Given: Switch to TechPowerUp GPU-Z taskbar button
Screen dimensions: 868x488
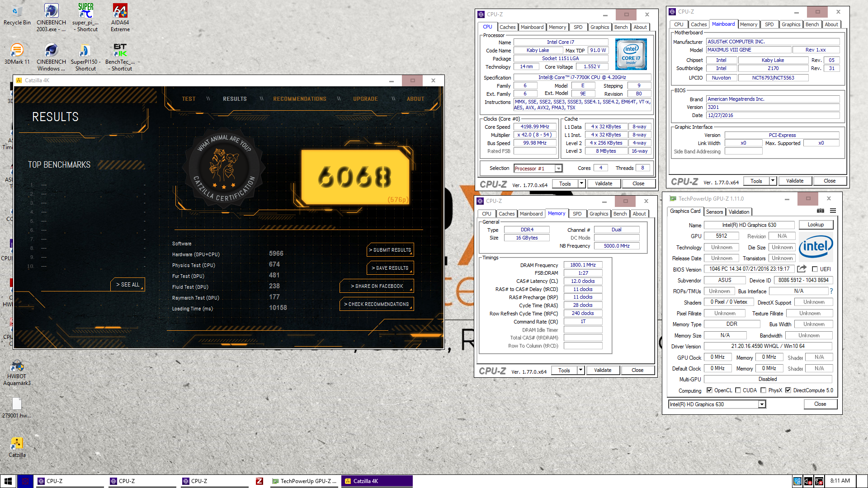Looking at the screenshot, I should [x=304, y=481].
